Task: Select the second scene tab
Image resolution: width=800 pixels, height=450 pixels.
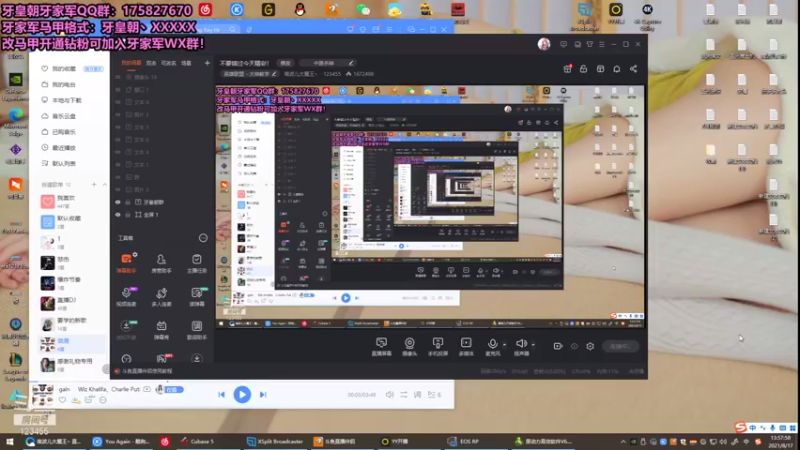Action: (x=151, y=63)
